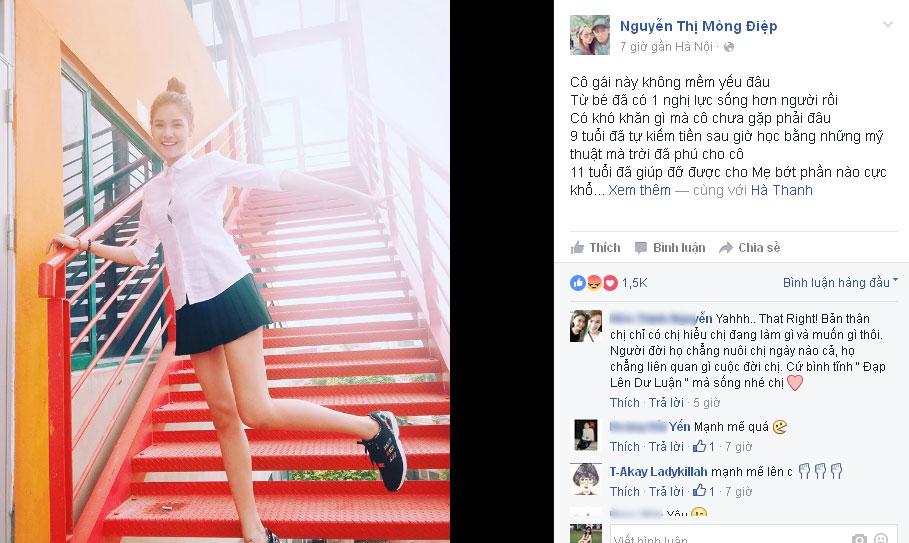Click the thumbs-up count on Yến's comment
This screenshot has width=909, height=543.
click(x=704, y=446)
